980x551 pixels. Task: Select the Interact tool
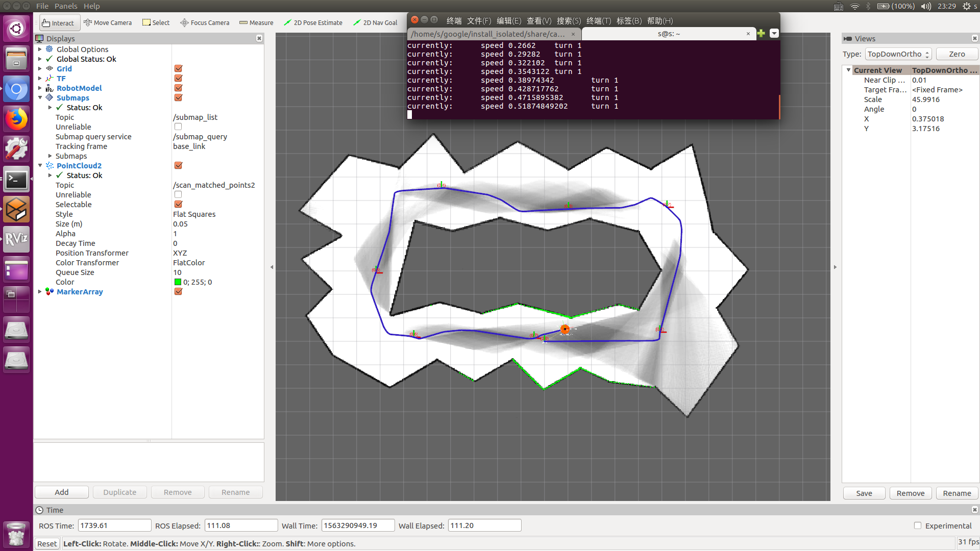coord(59,22)
